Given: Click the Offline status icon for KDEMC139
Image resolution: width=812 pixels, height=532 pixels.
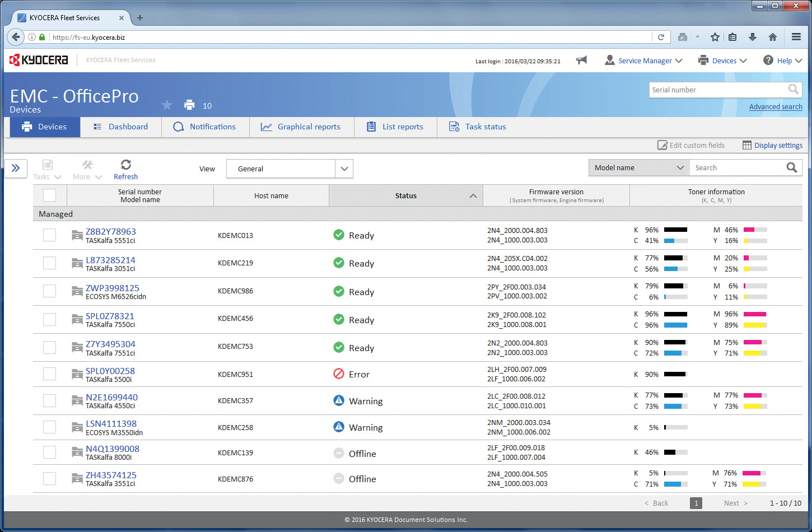Looking at the screenshot, I should 339,453.
